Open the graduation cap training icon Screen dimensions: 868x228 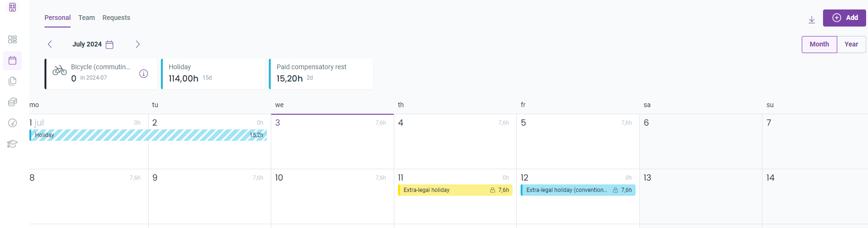(13, 144)
